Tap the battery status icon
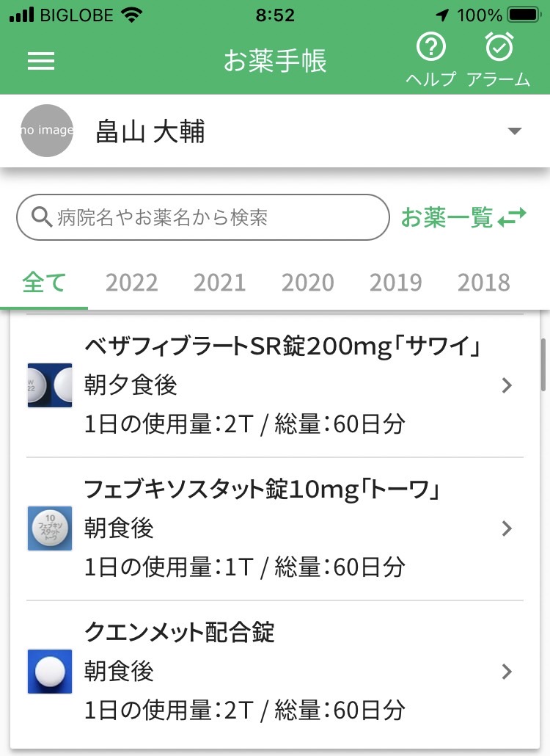Screen dimensions: 550x756 click(x=524, y=15)
